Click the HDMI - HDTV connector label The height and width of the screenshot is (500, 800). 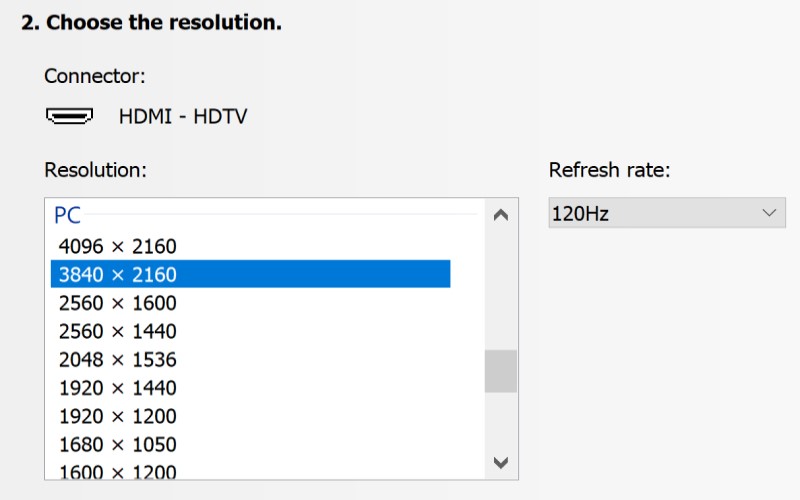[x=183, y=117]
